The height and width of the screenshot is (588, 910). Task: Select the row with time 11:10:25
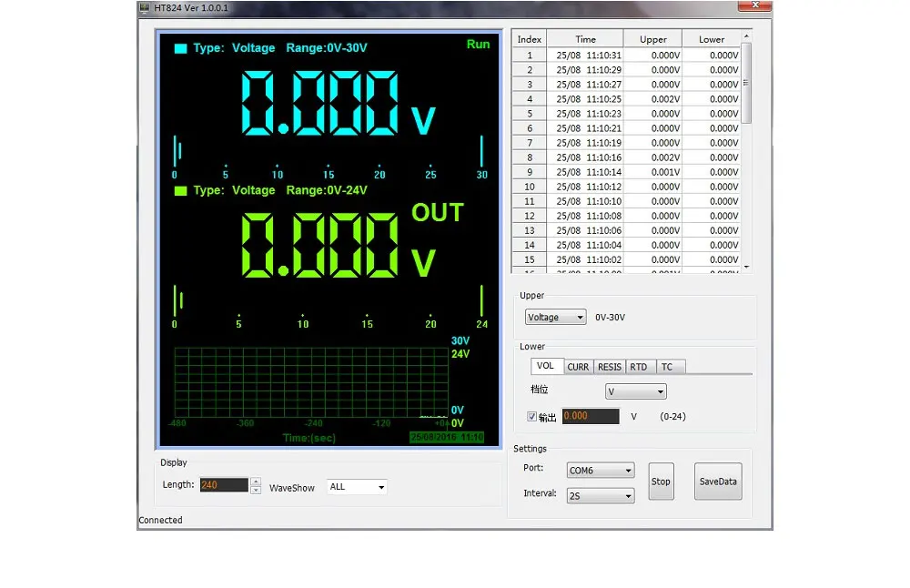[x=626, y=99]
